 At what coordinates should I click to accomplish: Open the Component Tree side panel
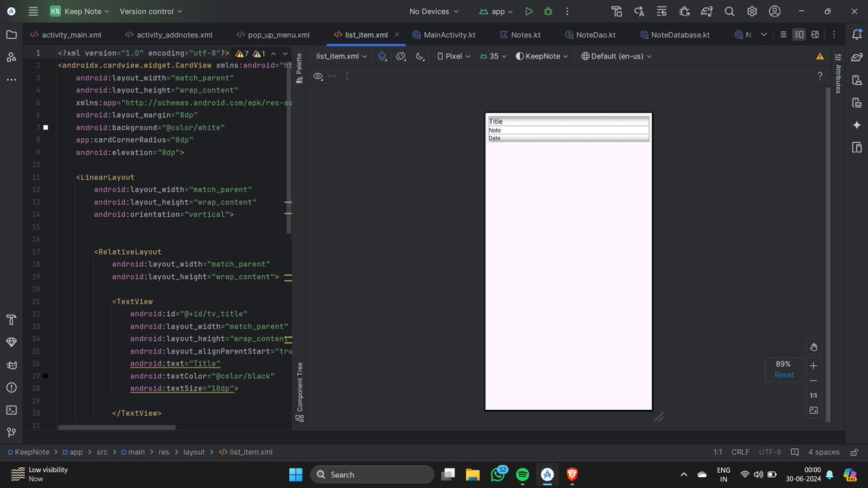tap(299, 392)
